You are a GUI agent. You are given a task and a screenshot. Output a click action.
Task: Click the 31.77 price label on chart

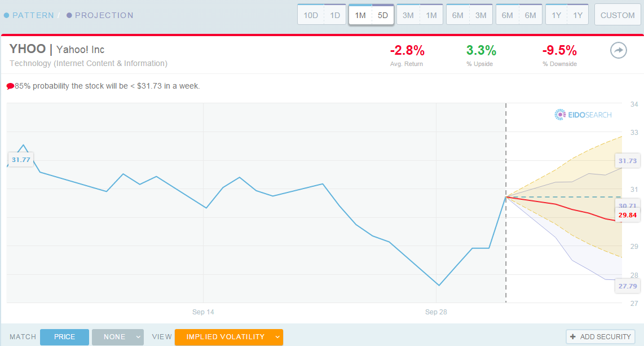21,160
